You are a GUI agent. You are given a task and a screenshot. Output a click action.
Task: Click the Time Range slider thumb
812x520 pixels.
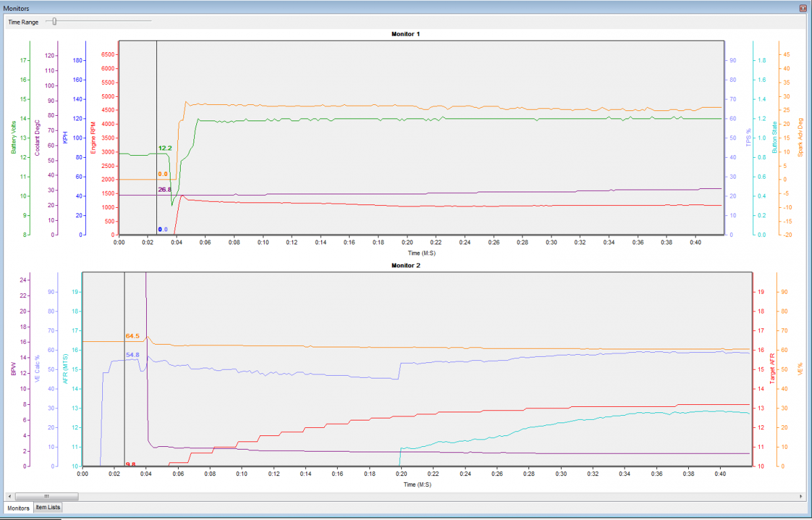(x=54, y=21)
